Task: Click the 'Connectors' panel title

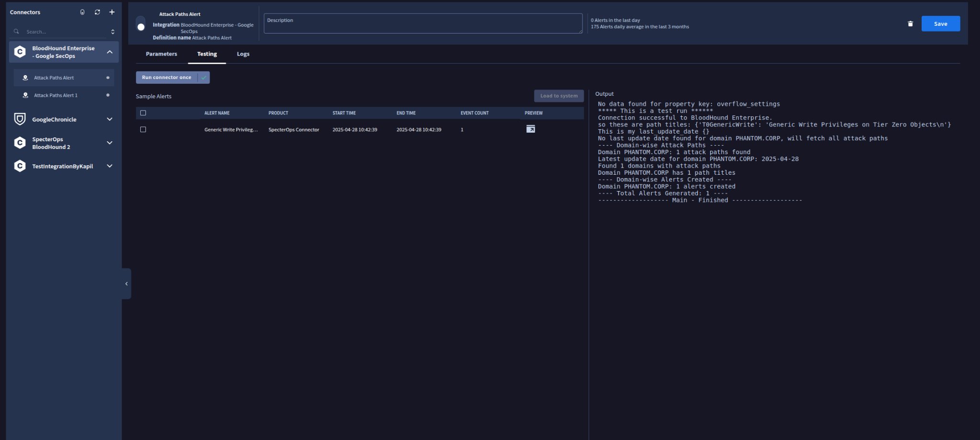Action: coord(25,12)
